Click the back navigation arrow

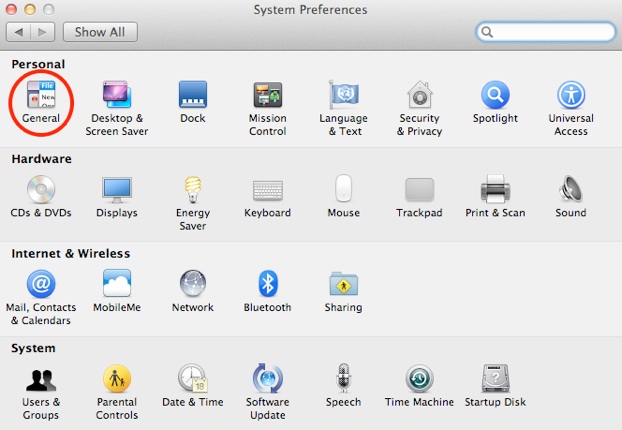coord(19,32)
